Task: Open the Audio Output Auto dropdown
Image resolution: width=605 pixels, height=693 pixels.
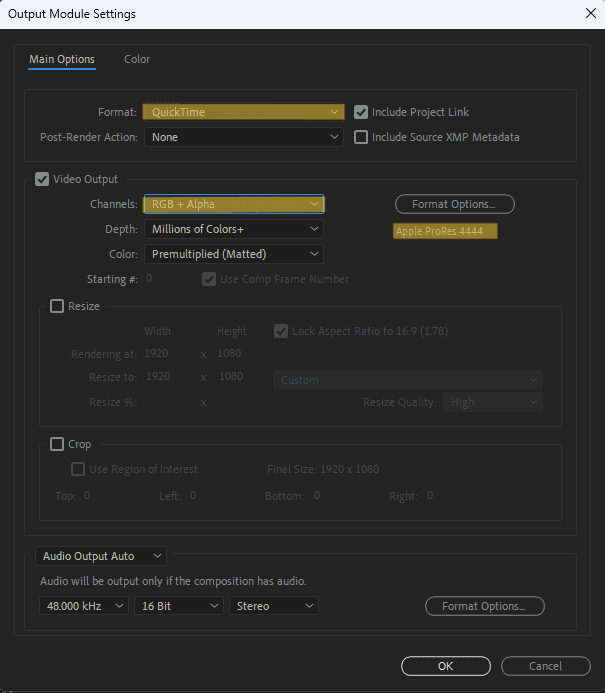Action: coord(102,556)
